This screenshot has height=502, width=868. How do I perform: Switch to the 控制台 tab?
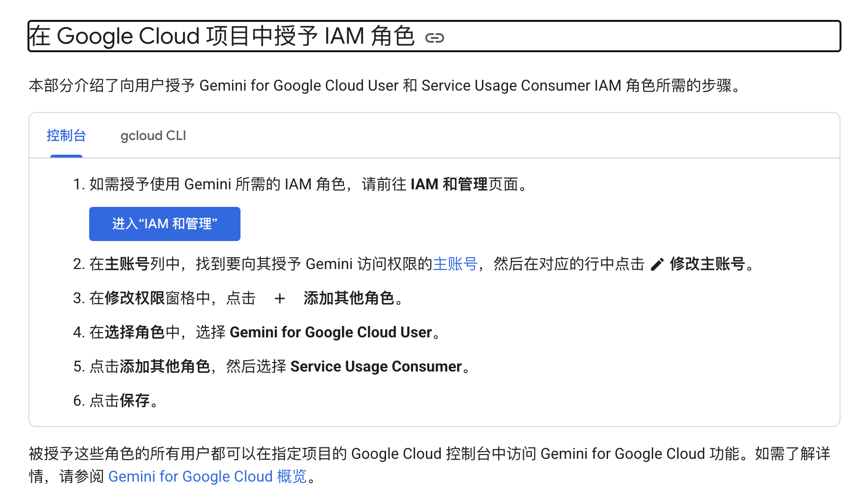pyautogui.click(x=66, y=136)
